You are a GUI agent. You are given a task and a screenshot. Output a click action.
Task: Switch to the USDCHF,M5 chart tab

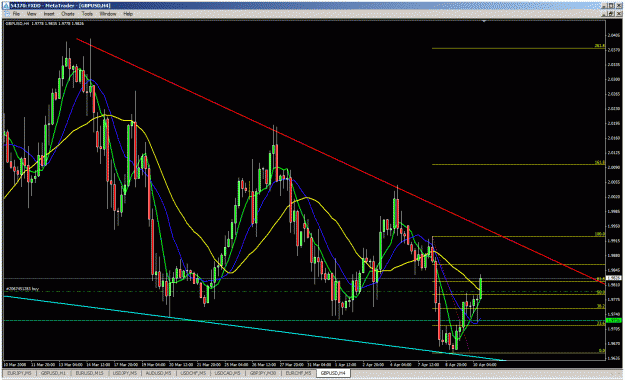pos(193,373)
